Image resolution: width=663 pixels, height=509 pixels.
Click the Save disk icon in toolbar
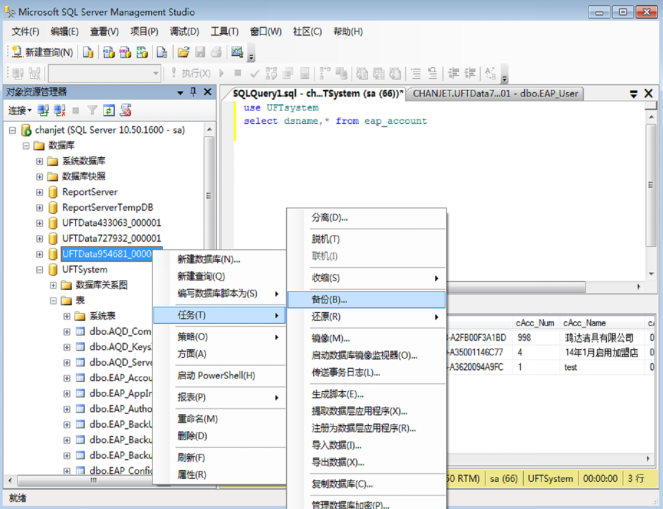(200, 52)
